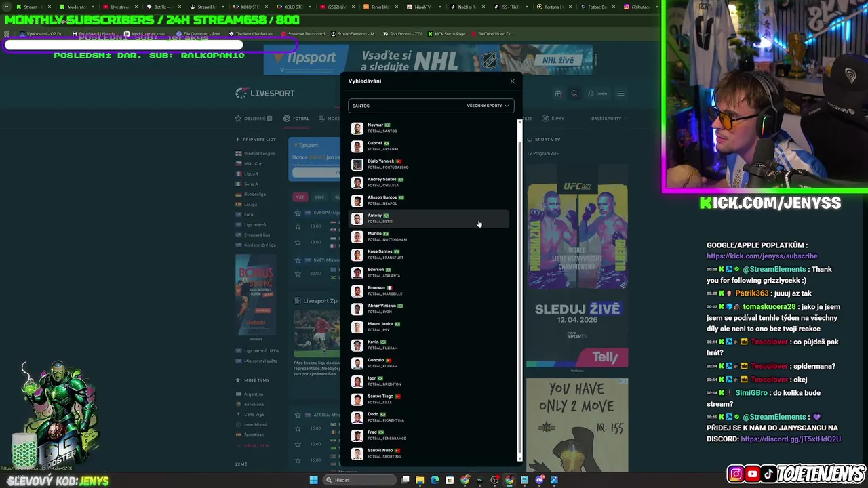Open Inter Miami in Moje týmy list
Screen dimensions: 868x488
(251, 425)
